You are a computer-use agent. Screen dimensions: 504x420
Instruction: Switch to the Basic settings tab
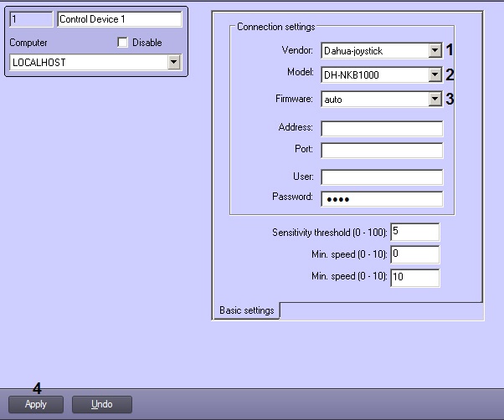click(x=246, y=310)
